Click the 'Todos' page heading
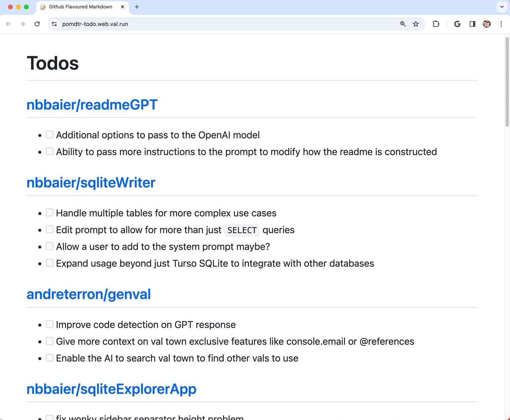The height and width of the screenshot is (420, 510). pyautogui.click(x=53, y=63)
